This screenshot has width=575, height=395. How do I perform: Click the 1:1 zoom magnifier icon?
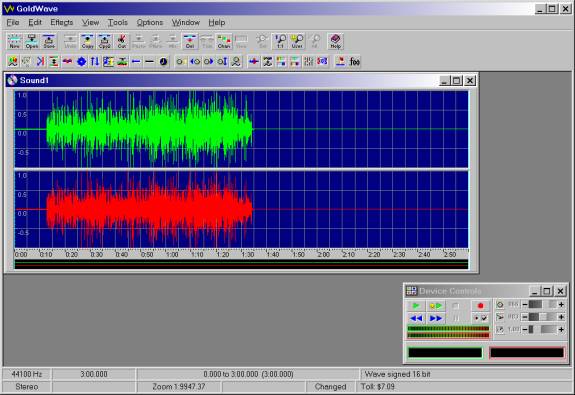(280, 41)
